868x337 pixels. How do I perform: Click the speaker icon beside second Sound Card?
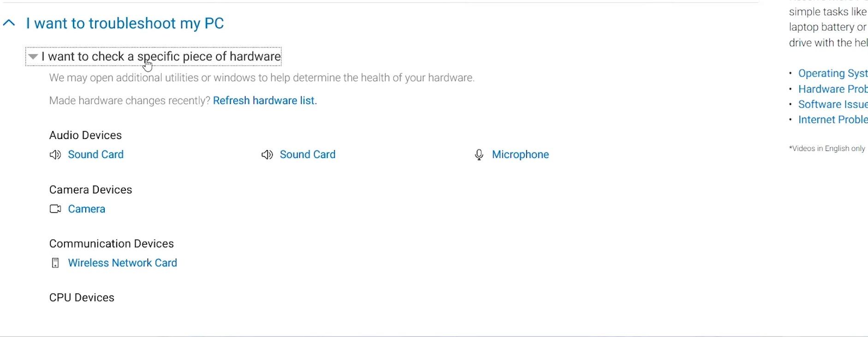(x=267, y=155)
